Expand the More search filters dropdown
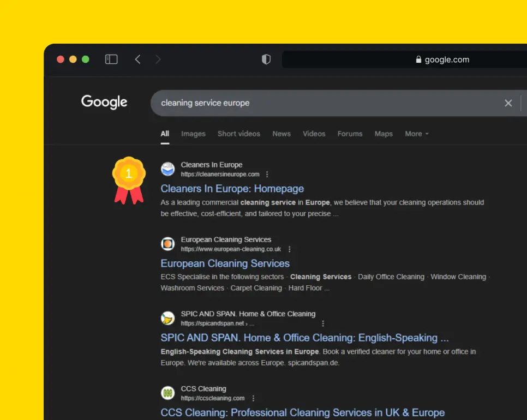The height and width of the screenshot is (420, 527). (416, 134)
